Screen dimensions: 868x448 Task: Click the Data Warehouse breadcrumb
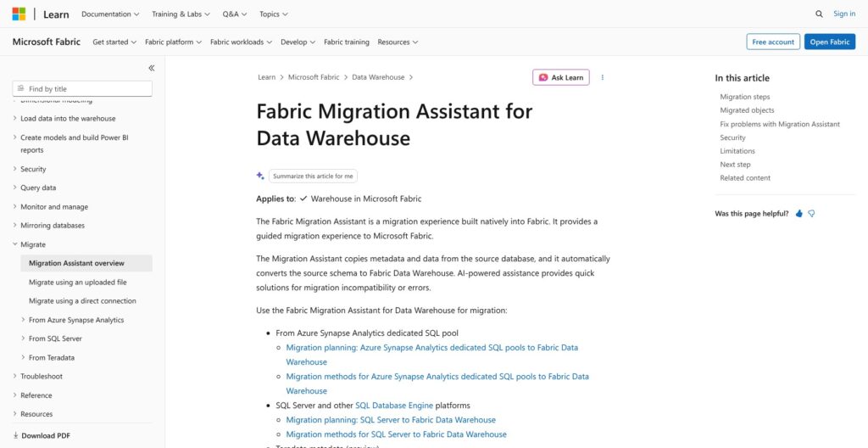coord(378,77)
